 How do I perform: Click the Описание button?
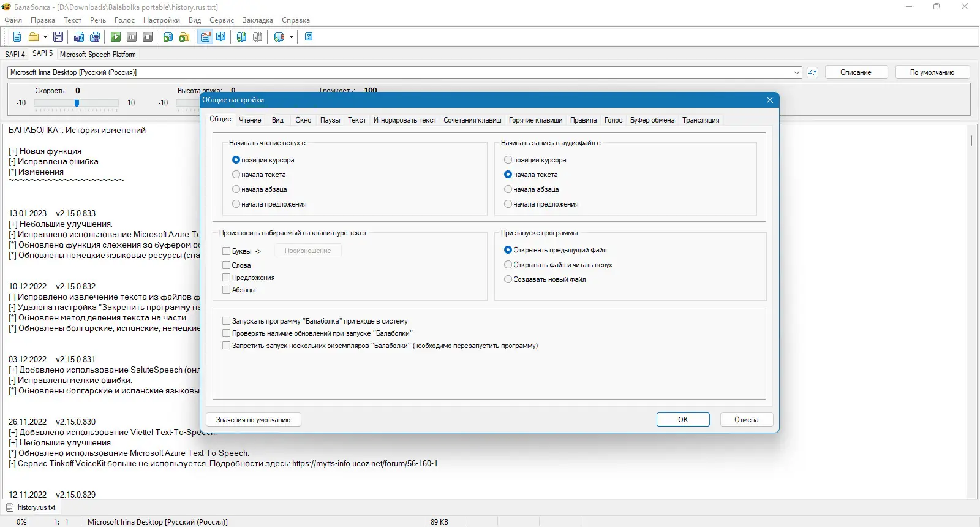tap(856, 72)
